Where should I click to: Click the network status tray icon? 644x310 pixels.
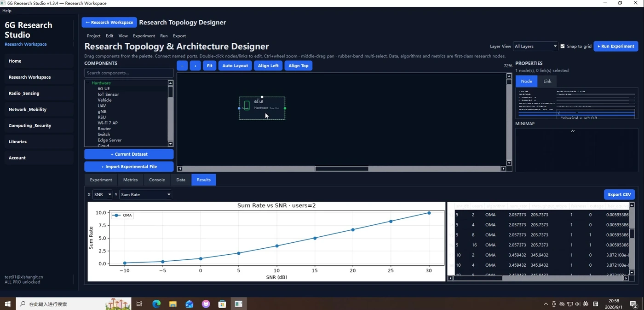[570, 304]
